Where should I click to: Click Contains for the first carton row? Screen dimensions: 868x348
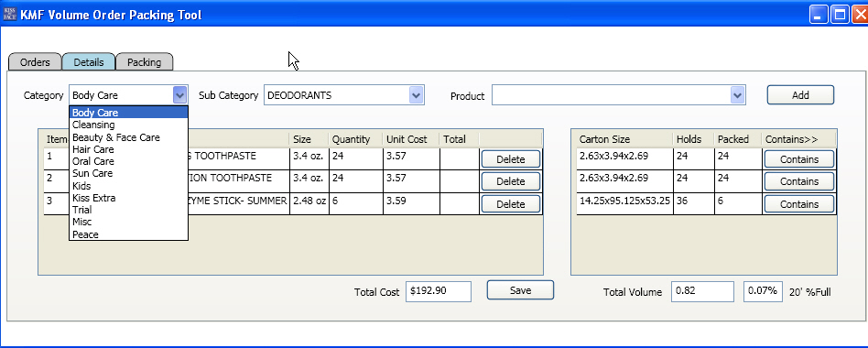click(x=798, y=159)
